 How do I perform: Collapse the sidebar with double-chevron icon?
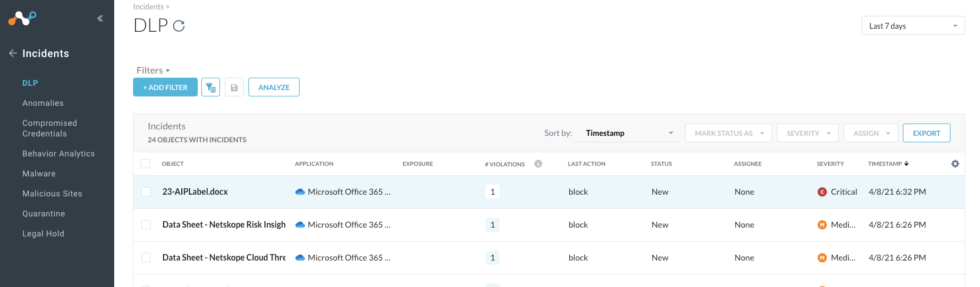(100, 18)
